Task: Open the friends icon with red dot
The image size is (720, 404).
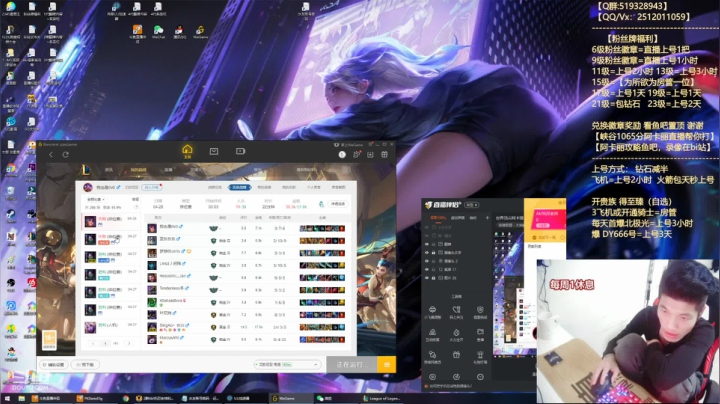Action: (x=357, y=155)
